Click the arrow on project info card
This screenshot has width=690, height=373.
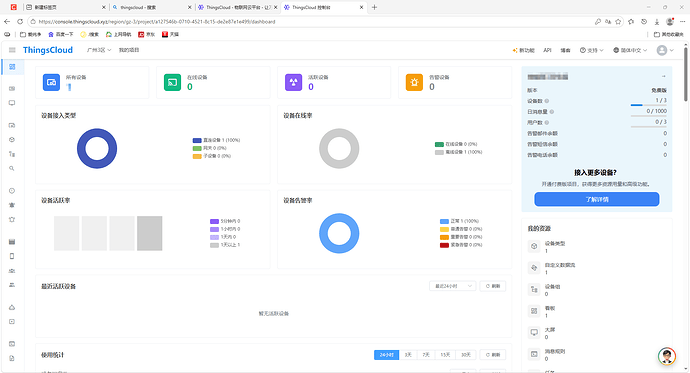click(x=663, y=77)
